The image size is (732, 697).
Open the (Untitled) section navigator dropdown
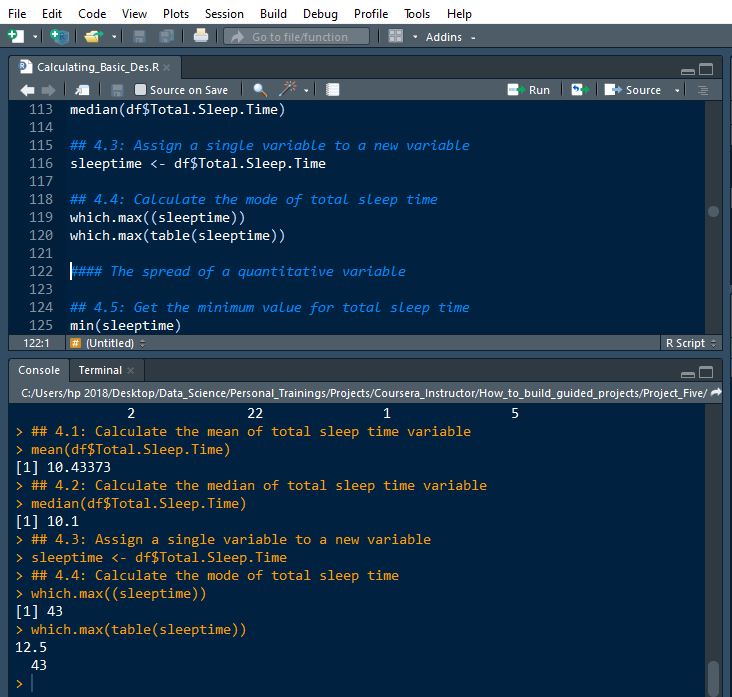110,343
